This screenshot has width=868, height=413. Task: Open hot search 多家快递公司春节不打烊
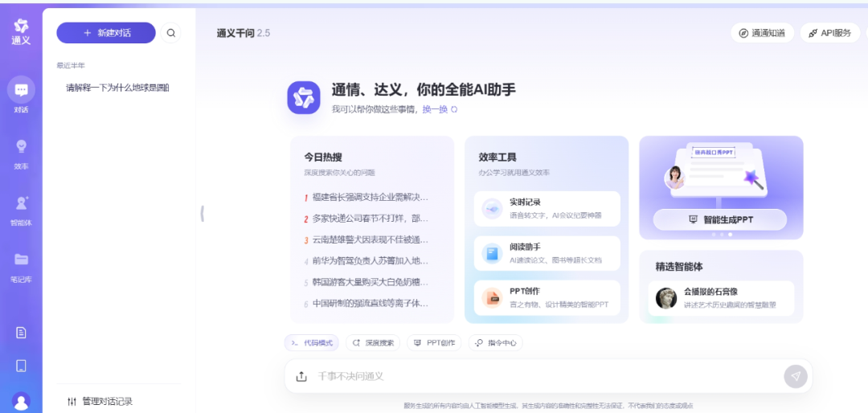coord(366,218)
